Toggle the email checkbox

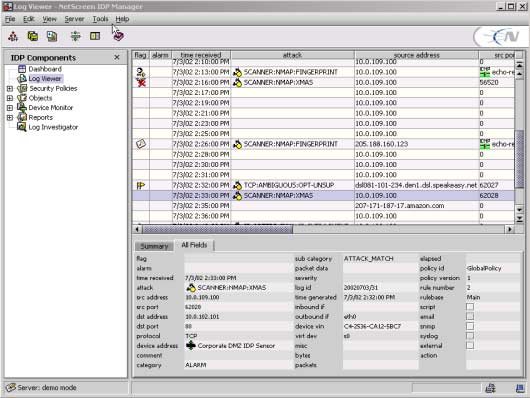[x=470, y=317]
